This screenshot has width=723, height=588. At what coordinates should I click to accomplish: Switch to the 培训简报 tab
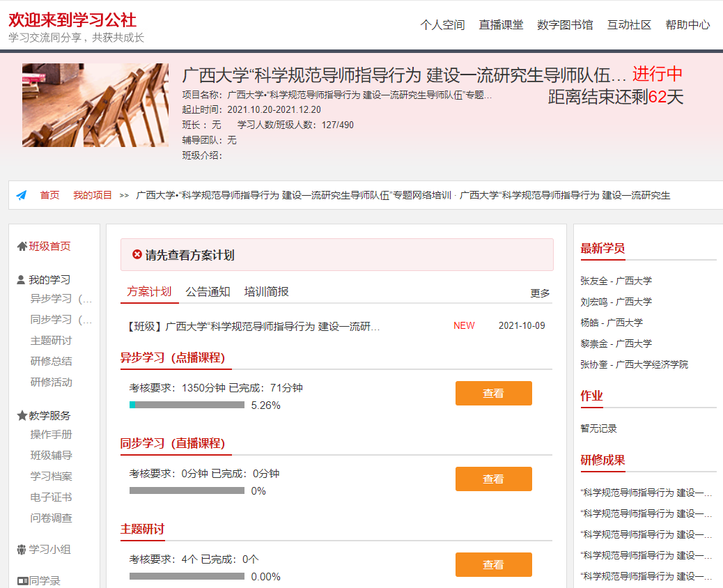point(266,292)
